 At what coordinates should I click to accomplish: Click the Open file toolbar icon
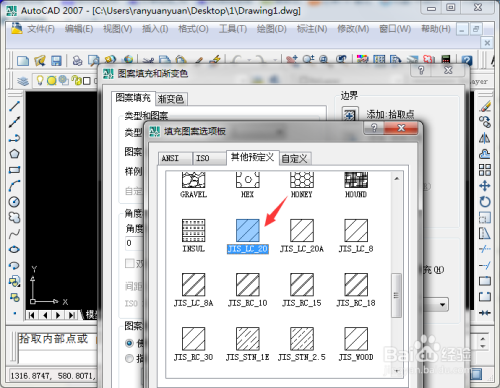point(40,61)
